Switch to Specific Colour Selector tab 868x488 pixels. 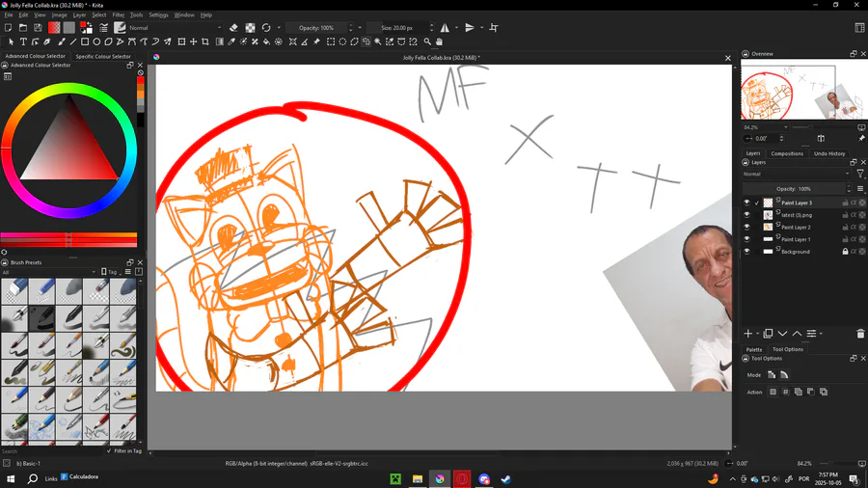(103, 57)
